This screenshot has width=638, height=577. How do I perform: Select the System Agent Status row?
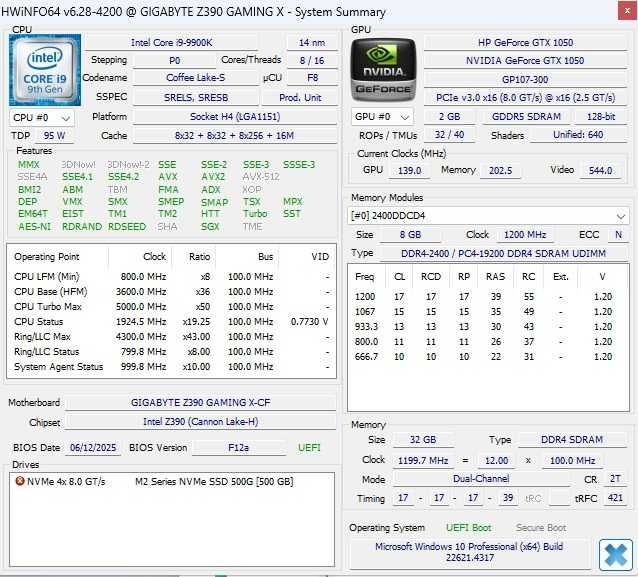[x=171, y=367]
